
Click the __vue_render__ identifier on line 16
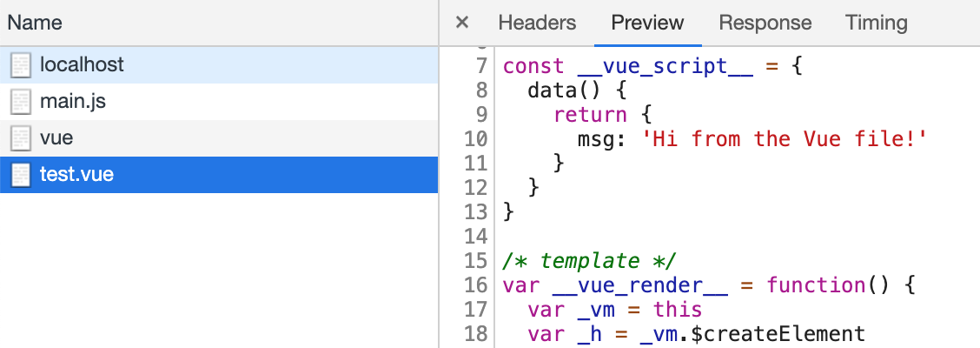640,284
